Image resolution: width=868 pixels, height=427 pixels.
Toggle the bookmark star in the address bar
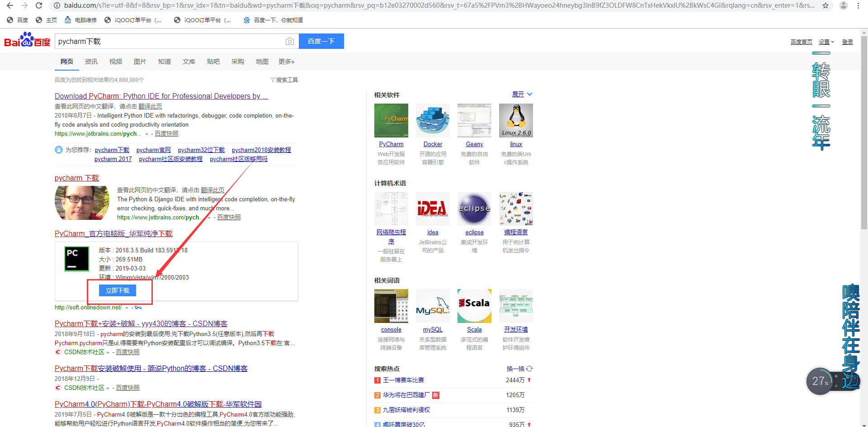[826, 6]
